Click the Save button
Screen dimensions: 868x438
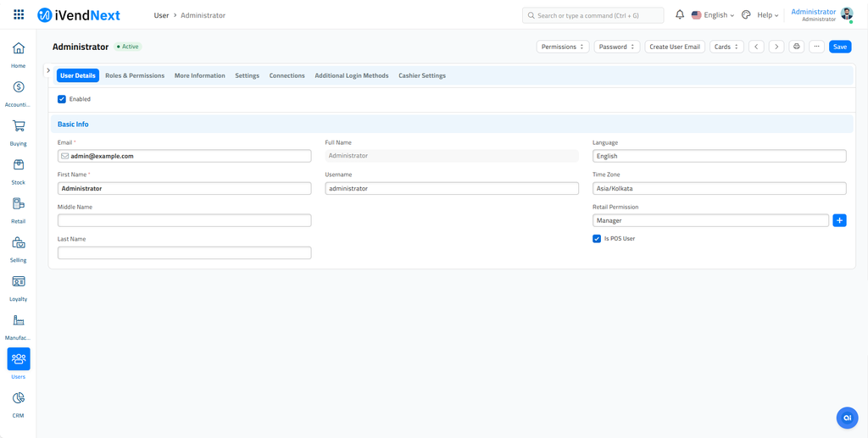point(840,47)
